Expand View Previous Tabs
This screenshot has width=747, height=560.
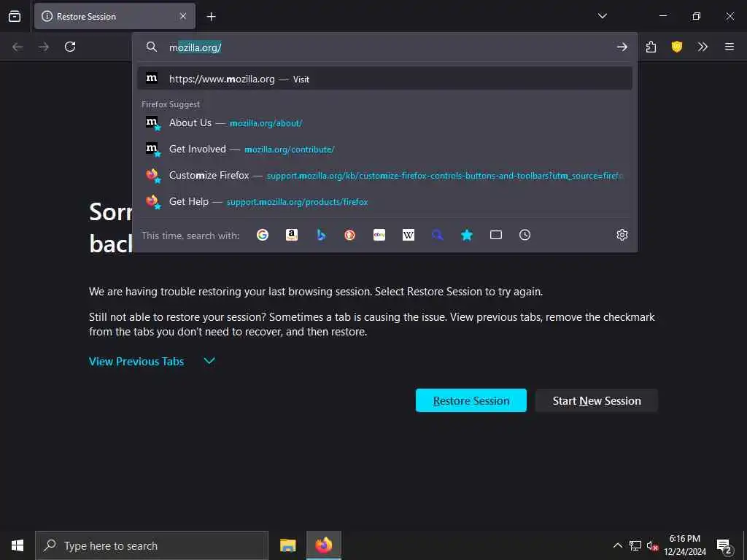click(152, 362)
